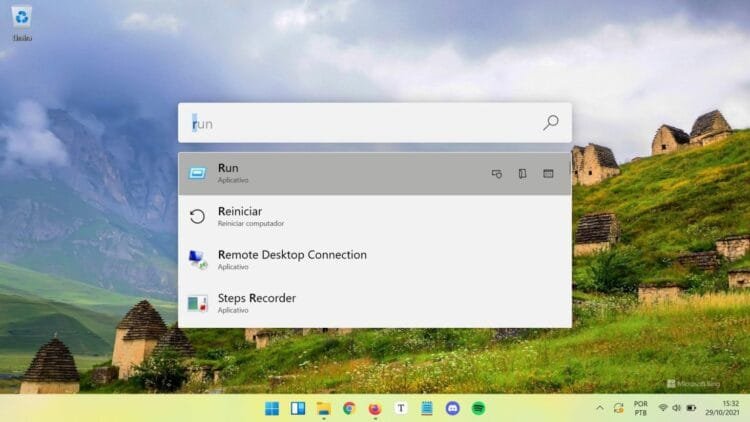
Task: Expand the hidden system tray icons chevron
Action: pos(600,408)
